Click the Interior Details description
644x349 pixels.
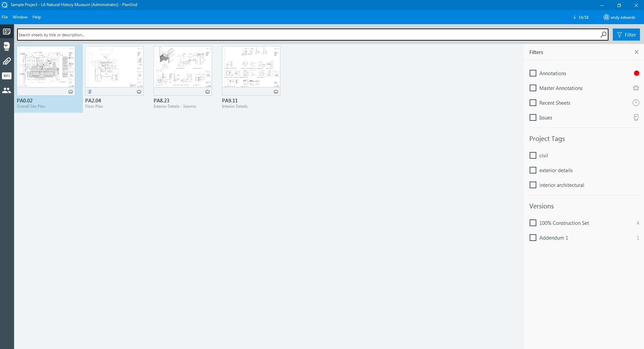coord(235,106)
